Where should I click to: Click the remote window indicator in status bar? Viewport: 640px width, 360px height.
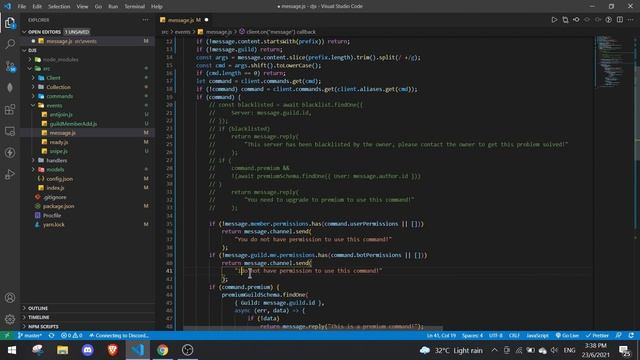pos(7,336)
